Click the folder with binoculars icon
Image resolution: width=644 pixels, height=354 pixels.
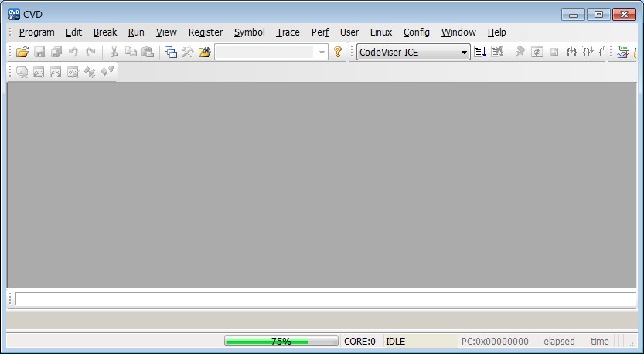(x=205, y=52)
